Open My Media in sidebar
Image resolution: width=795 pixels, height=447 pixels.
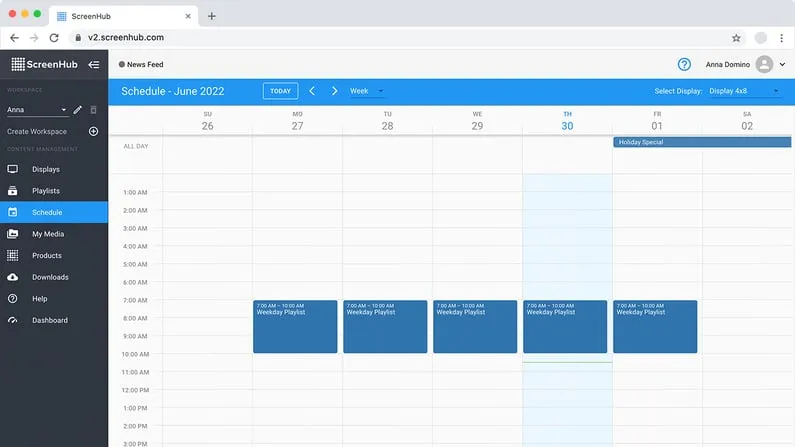54,234
